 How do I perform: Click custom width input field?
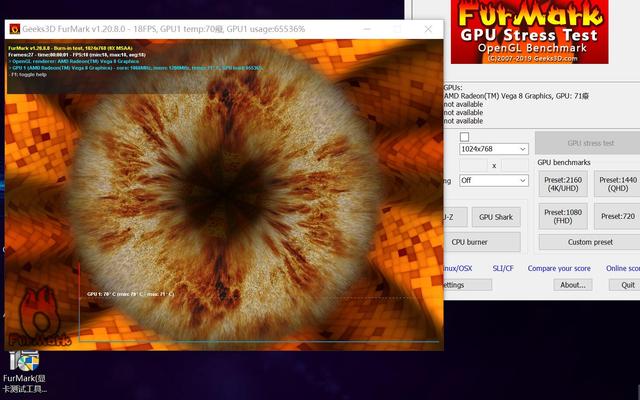(x=473, y=165)
